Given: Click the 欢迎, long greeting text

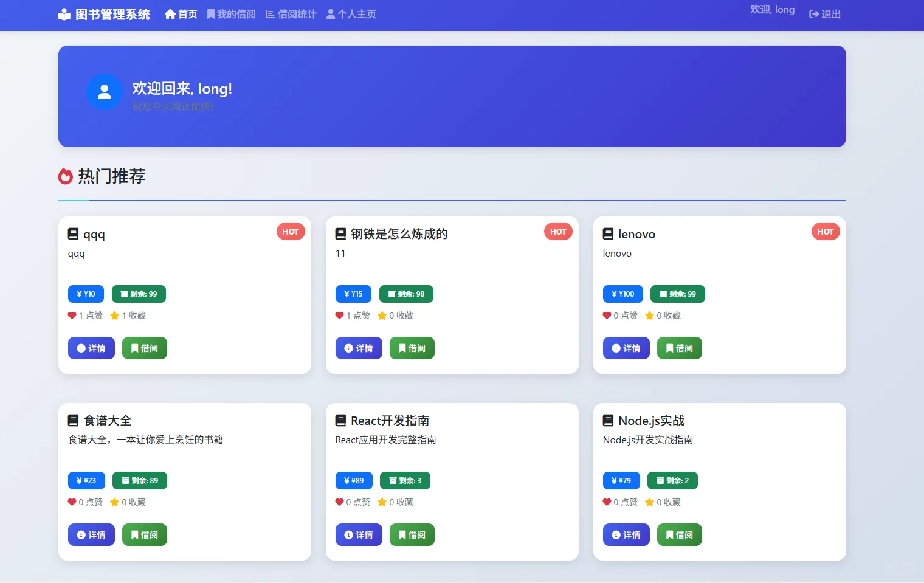Looking at the screenshot, I should [x=773, y=9].
